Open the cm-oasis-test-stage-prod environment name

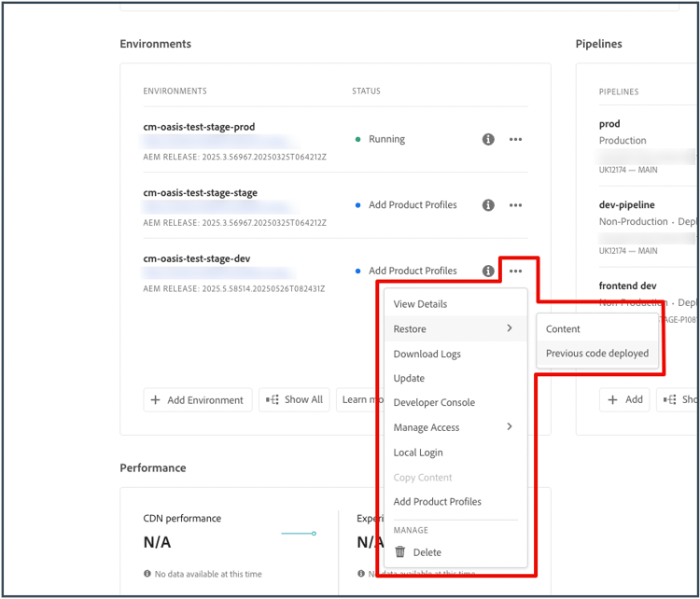(199, 127)
